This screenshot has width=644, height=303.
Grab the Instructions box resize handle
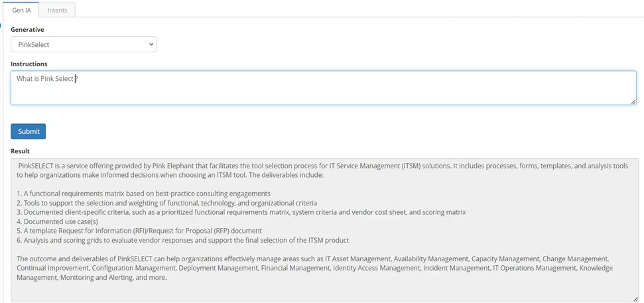point(633,102)
